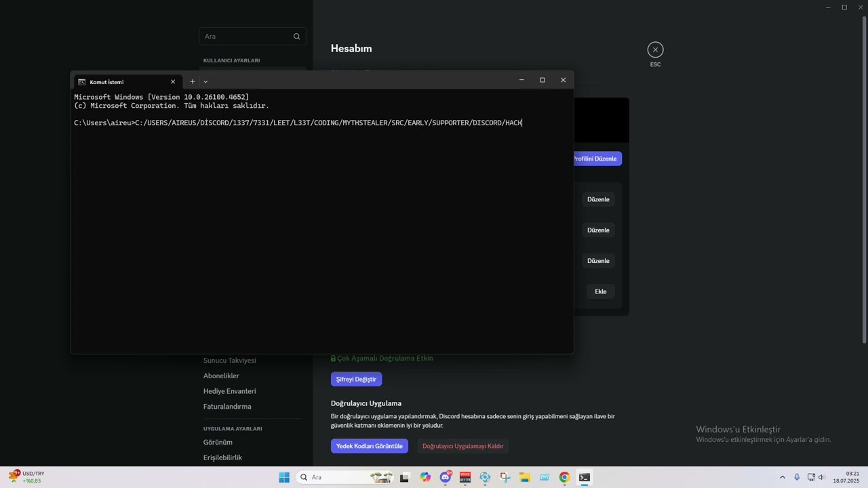Open a new tab in Komut İstemi
The image size is (868, 488).
tap(192, 81)
